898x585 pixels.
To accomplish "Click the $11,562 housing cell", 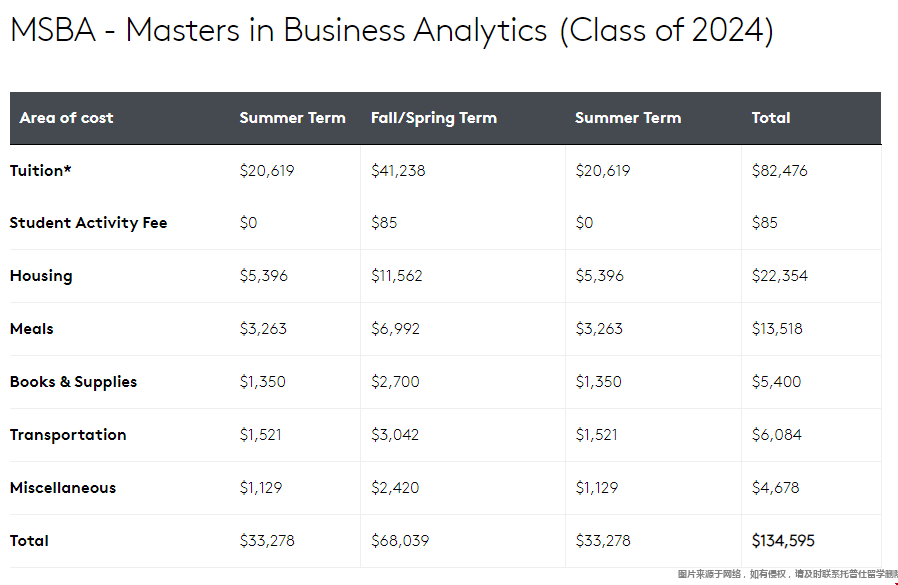I will click(396, 276).
